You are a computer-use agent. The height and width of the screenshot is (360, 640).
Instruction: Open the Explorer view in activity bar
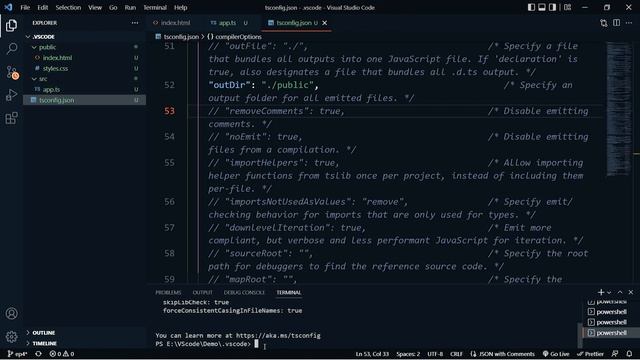pos(11,25)
